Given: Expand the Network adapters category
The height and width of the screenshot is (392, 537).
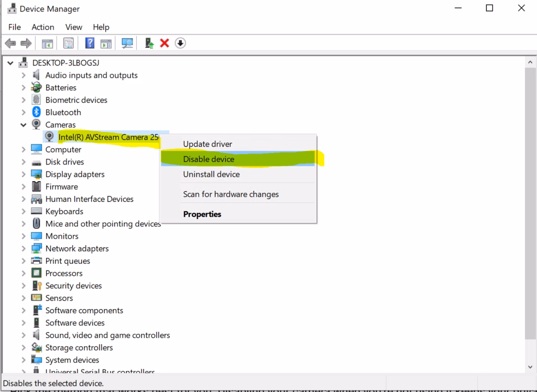Looking at the screenshot, I should (x=23, y=248).
